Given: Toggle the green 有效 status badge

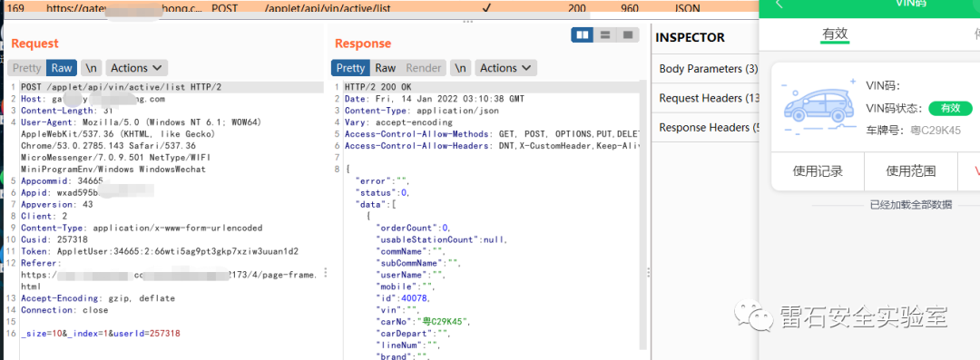Looking at the screenshot, I should pyautogui.click(x=950, y=108).
